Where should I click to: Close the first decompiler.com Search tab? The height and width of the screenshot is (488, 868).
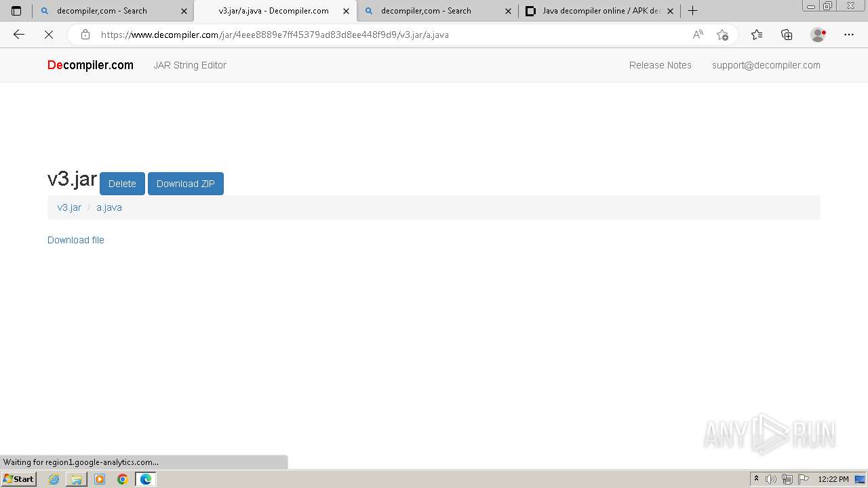(184, 11)
